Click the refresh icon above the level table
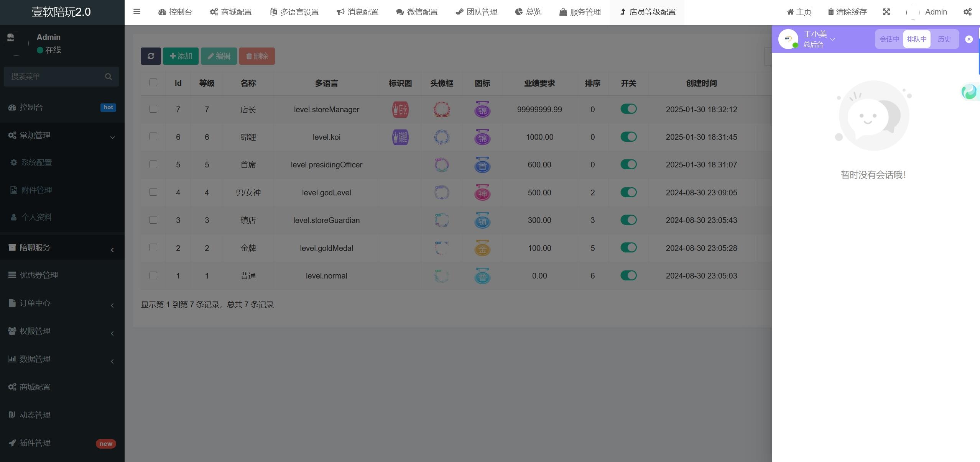The height and width of the screenshot is (462, 980). tap(151, 56)
